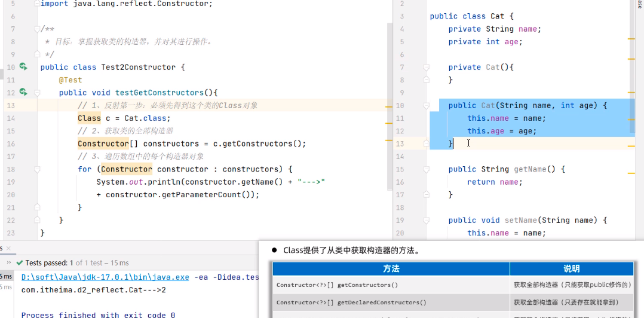Screen dimensions: 644x318
Task: Click the green Tests passed checkmark icon
Action: click(x=19, y=262)
